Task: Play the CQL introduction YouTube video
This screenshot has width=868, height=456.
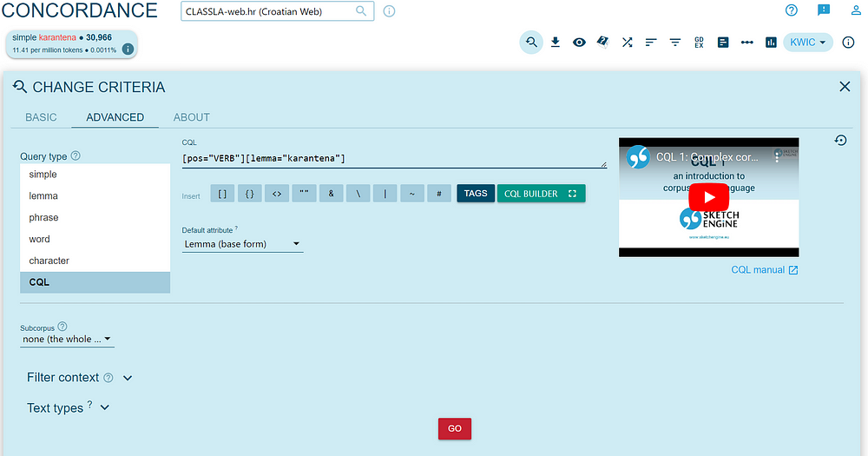Action: tap(708, 196)
